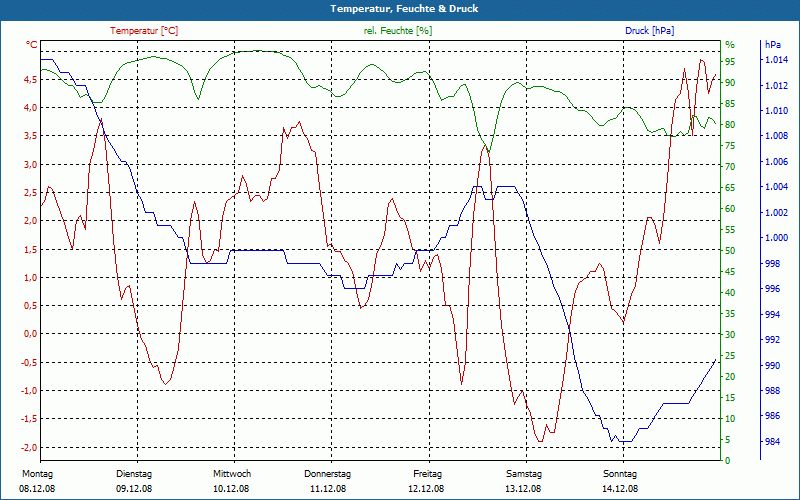
Task: Click the "Mittwoch" day label
Action: point(232,474)
